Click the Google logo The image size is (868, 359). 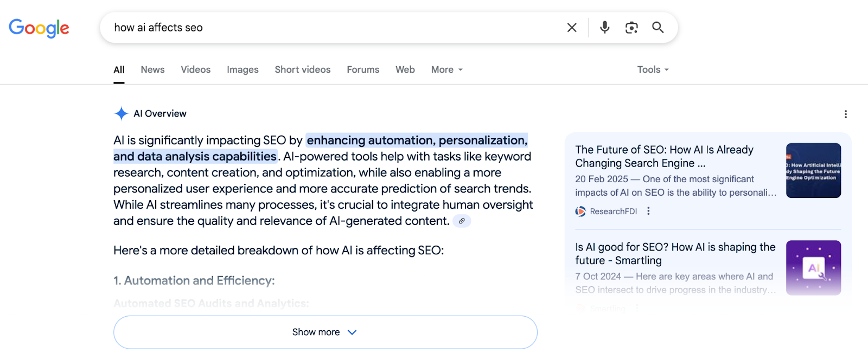pyautogui.click(x=39, y=28)
